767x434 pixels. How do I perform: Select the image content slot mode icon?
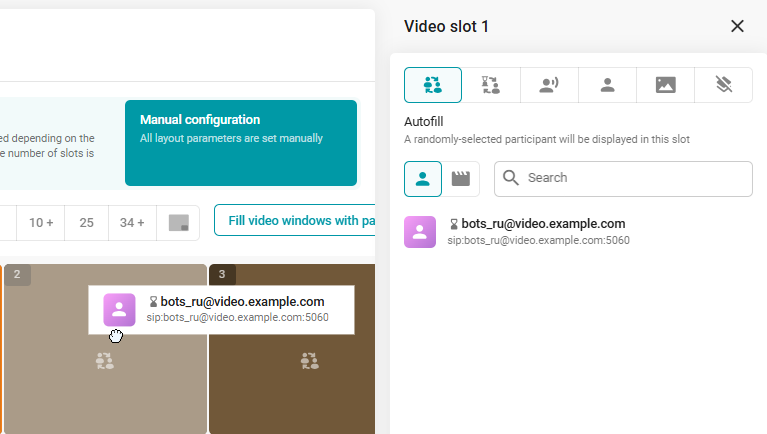(x=665, y=85)
